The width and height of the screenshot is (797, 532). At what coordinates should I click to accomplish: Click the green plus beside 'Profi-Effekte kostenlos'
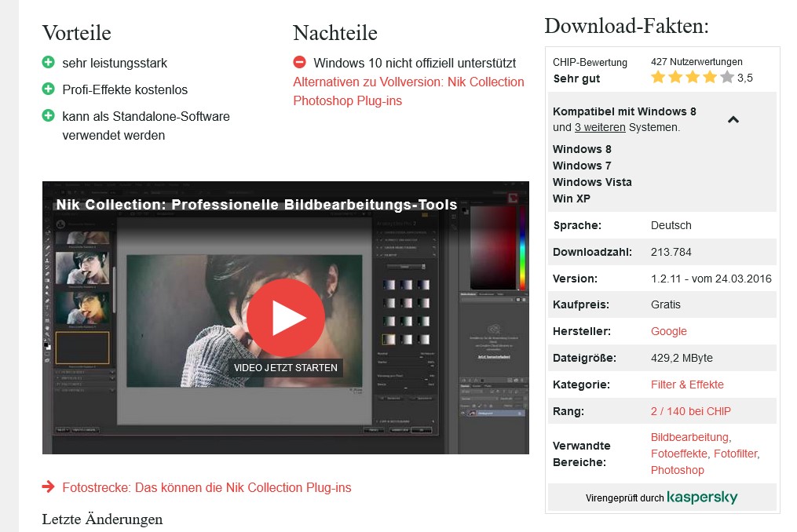(x=49, y=89)
